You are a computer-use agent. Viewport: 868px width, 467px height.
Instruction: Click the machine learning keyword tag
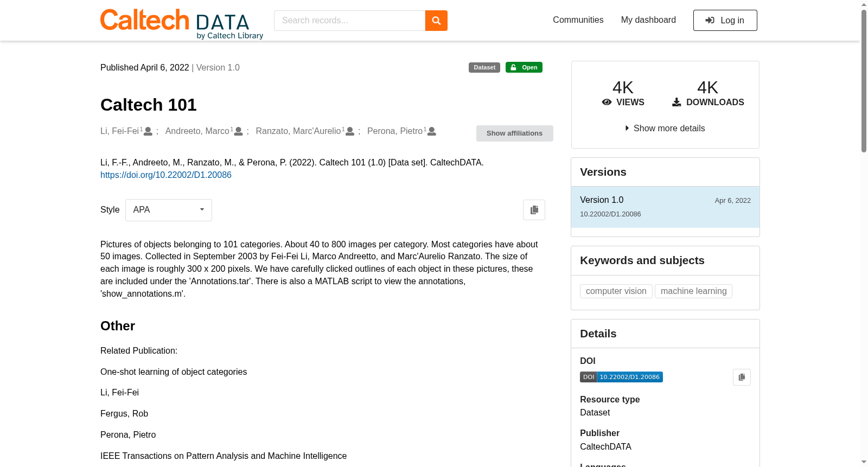(693, 291)
